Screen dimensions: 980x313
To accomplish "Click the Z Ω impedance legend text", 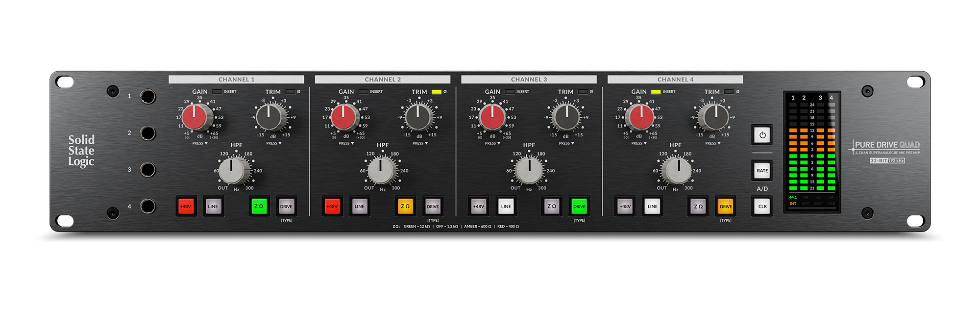I will point(456,227).
